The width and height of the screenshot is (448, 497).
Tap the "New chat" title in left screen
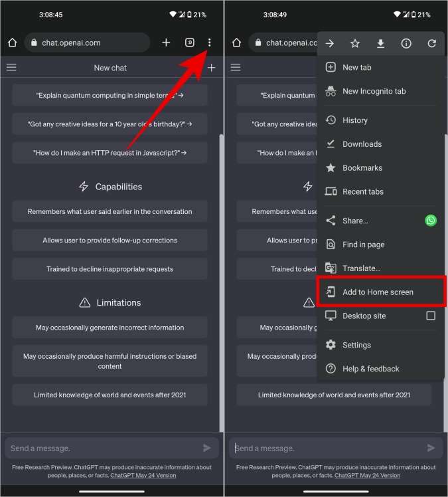pos(110,68)
